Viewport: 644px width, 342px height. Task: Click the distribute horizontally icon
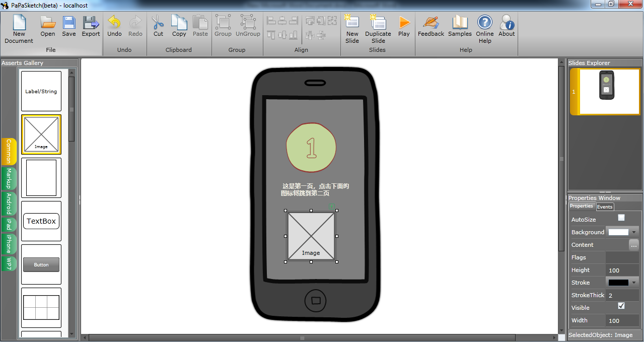point(310,35)
